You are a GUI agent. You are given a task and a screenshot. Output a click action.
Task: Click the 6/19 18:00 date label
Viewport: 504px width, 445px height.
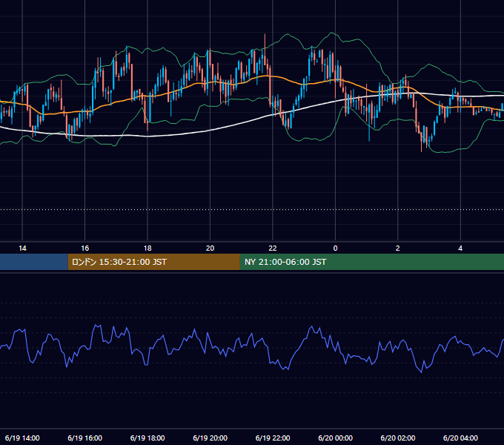coord(147,438)
